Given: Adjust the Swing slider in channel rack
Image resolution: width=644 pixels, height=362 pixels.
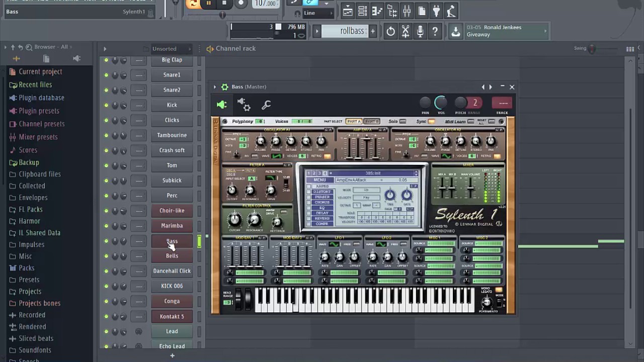Looking at the screenshot, I should pyautogui.click(x=593, y=49).
